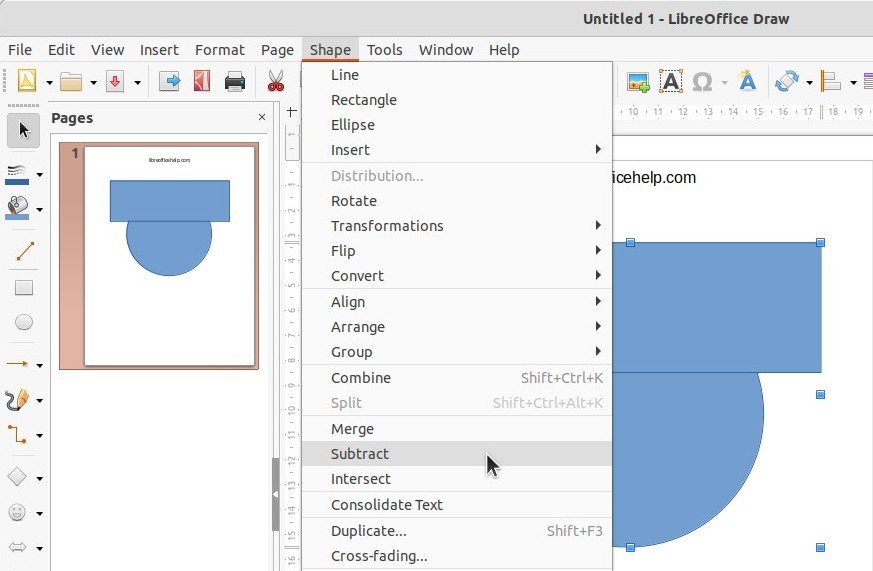Select the Rectangle drawing tool

[24, 288]
